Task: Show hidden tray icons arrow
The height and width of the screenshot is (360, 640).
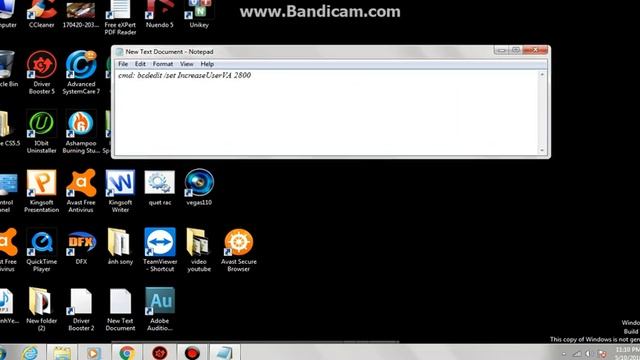Action: pos(564,354)
